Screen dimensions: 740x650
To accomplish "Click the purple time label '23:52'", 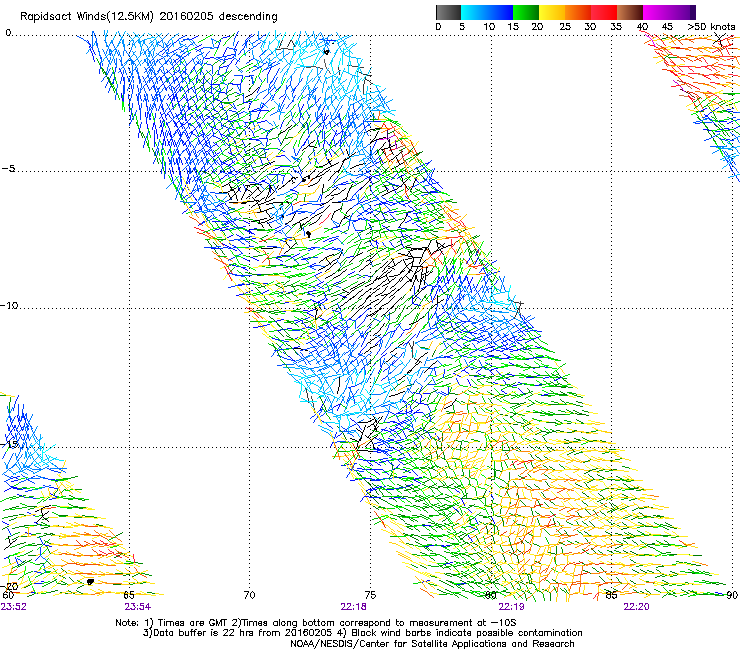I will [x=13, y=607].
